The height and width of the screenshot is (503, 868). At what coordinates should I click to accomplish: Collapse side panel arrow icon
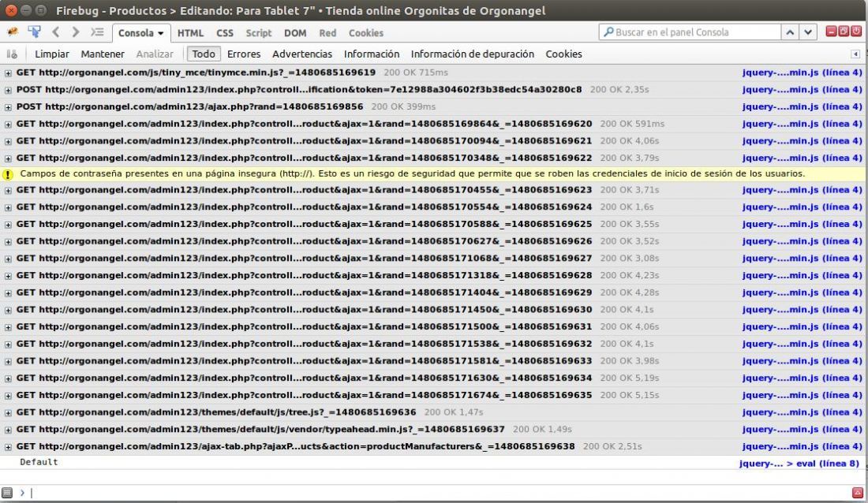tap(855, 54)
